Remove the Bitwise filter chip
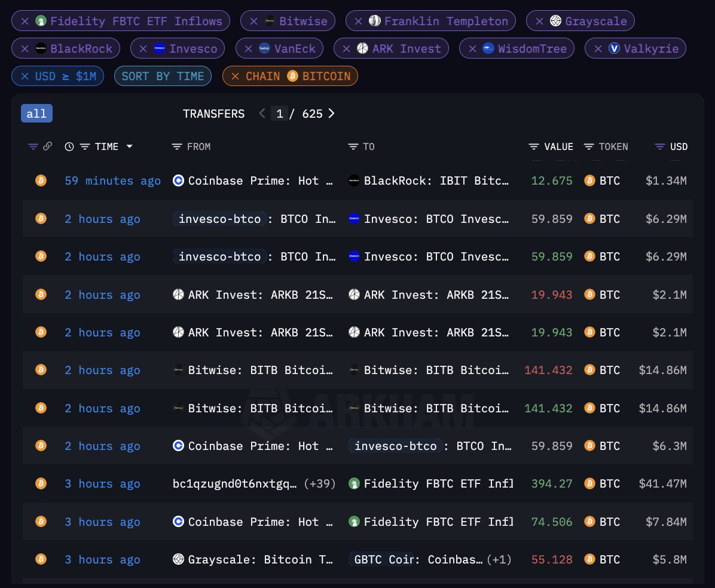This screenshot has height=588, width=715. (x=254, y=21)
